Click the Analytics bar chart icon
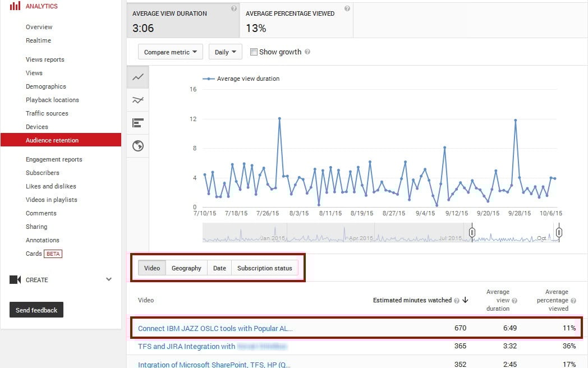This screenshot has width=588, height=368. click(15, 6)
